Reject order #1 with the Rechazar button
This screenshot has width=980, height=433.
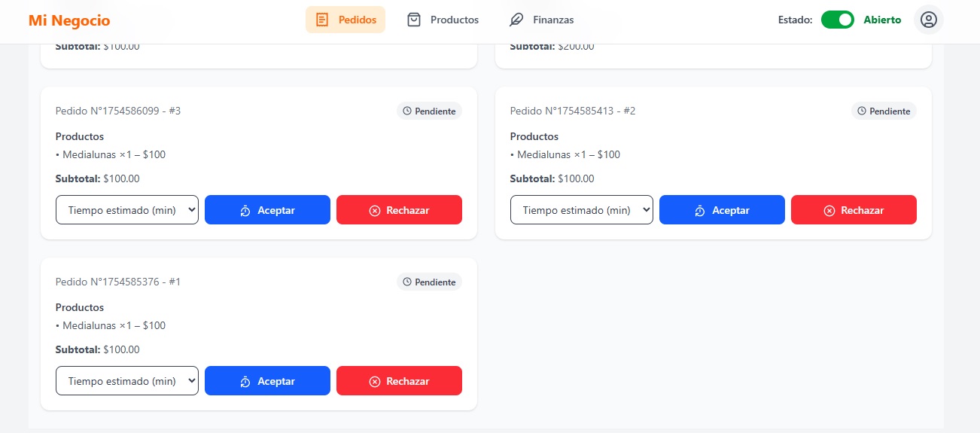(x=399, y=381)
